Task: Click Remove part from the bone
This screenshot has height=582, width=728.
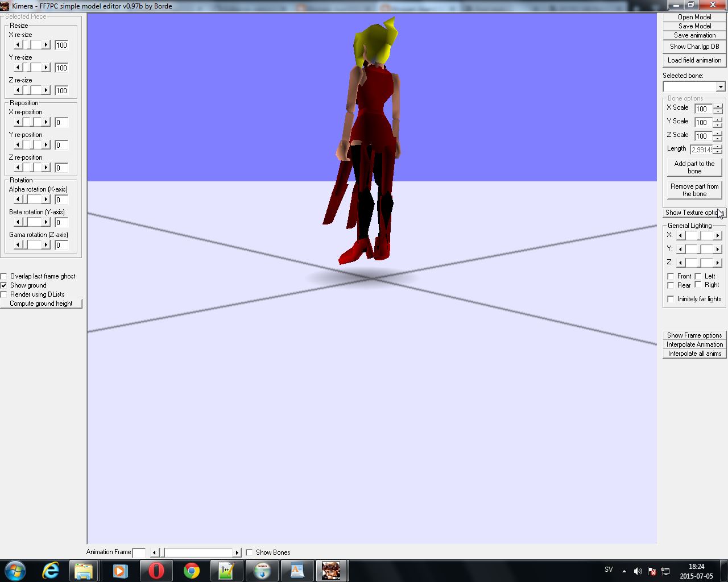Action: (x=694, y=190)
